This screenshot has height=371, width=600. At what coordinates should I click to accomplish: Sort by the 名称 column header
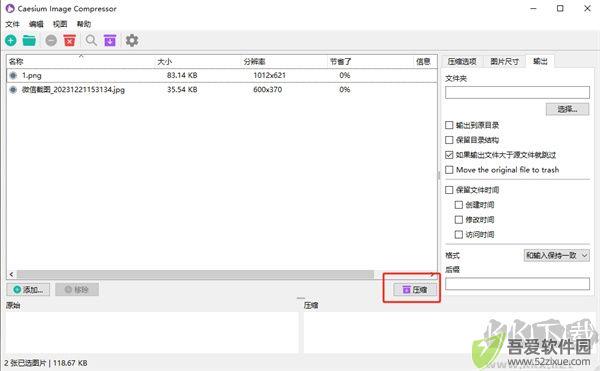coord(80,62)
